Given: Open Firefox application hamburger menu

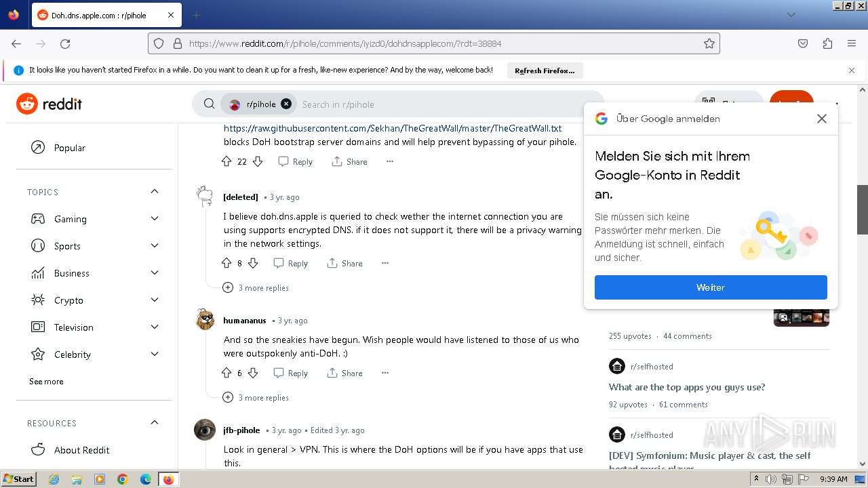Looking at the screenshot, I should point(852,43).
